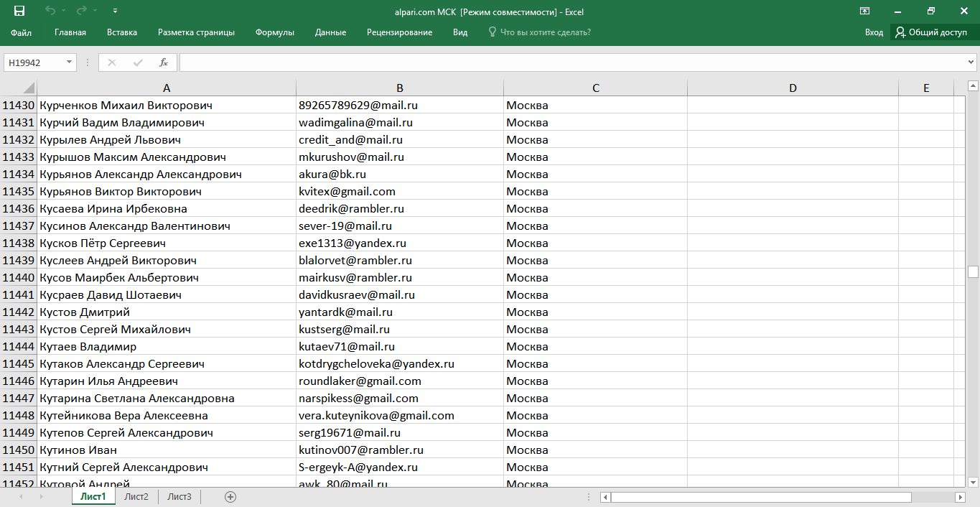This screenshot has width=980, height=507.
Task: Add a new sheet with plus icon
Action: pos(230,496)
